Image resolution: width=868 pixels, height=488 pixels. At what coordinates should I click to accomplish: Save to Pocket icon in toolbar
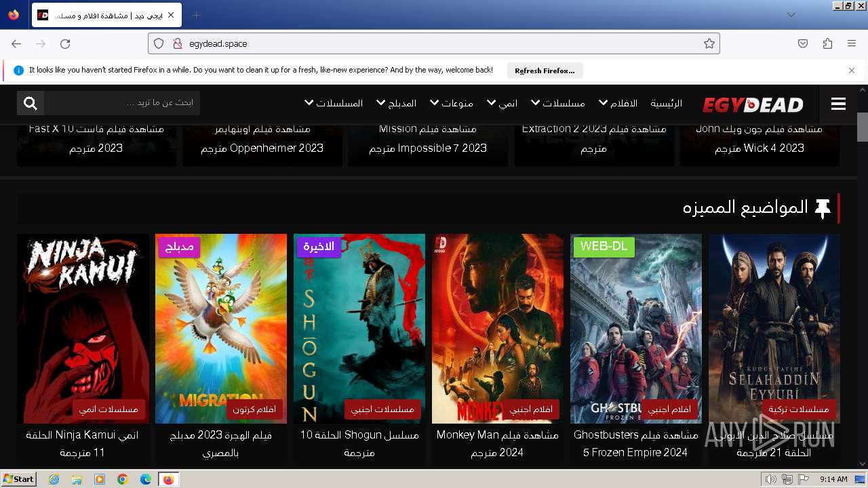click(803, 43)
